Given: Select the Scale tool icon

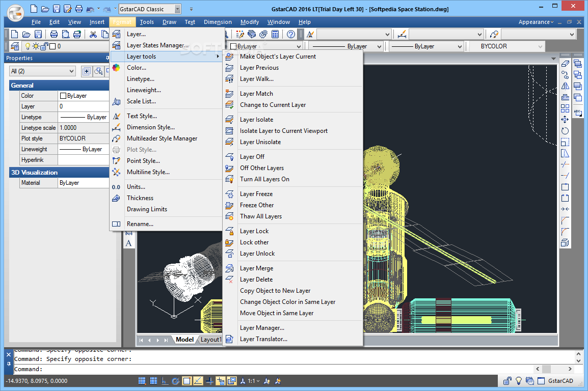Looking at the screenshot, I should 565,142.
